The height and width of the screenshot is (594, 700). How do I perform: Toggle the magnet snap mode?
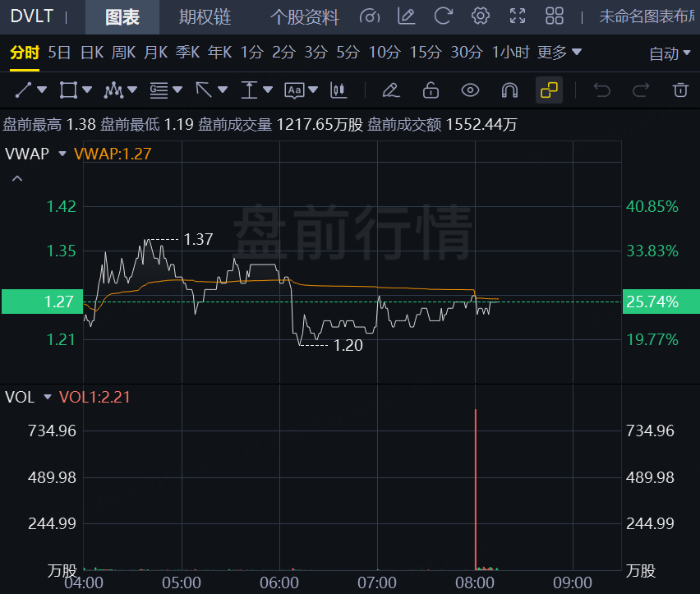click(510, 90)
